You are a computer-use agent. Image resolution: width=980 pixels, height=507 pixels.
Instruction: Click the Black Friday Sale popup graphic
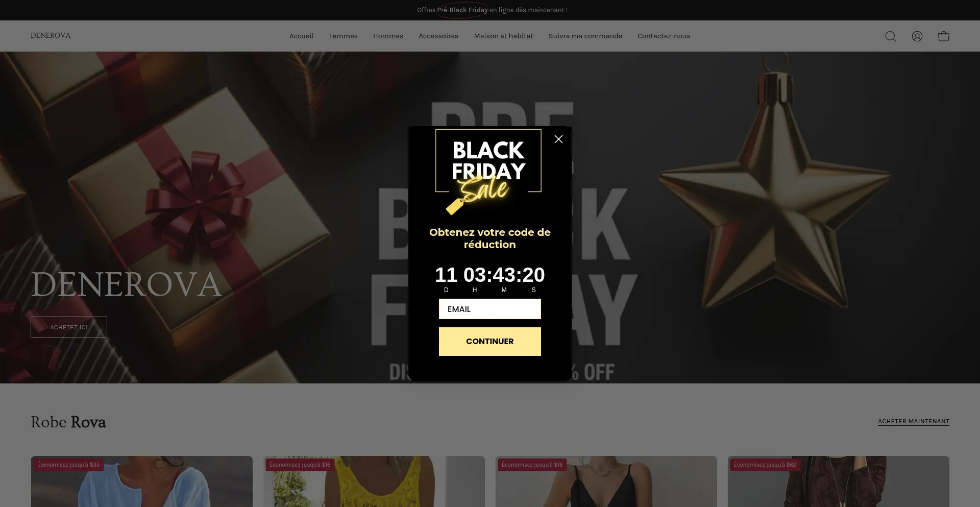click(x=488, y=172)
